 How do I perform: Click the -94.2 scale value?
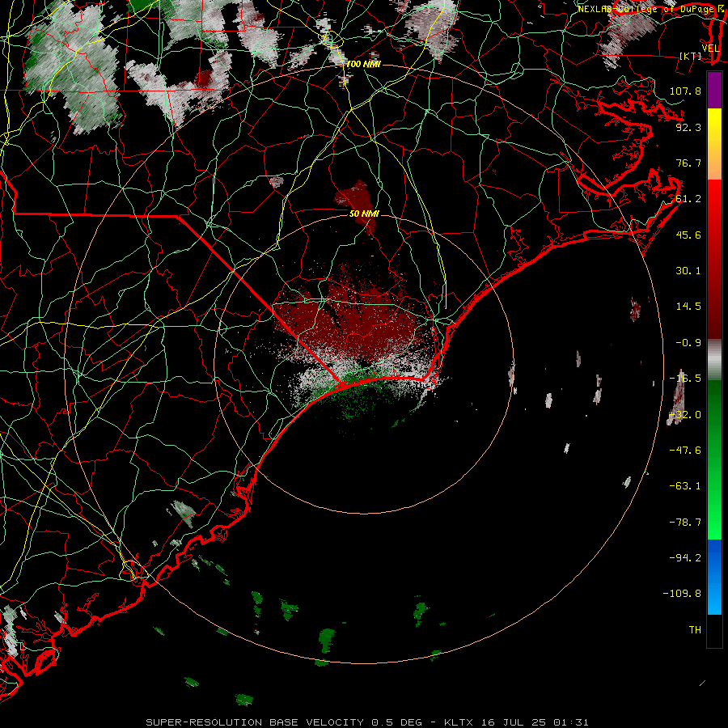(x=685, y=557)
